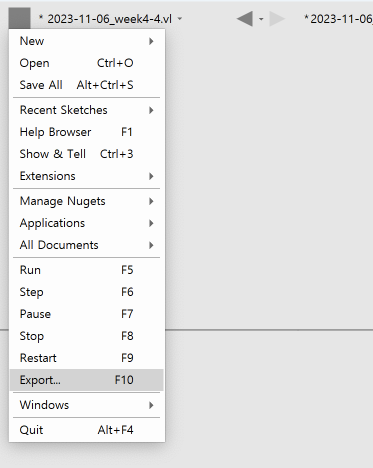Expand the Windows submenu
Screen dimensions: 373x468
(87, 405)
